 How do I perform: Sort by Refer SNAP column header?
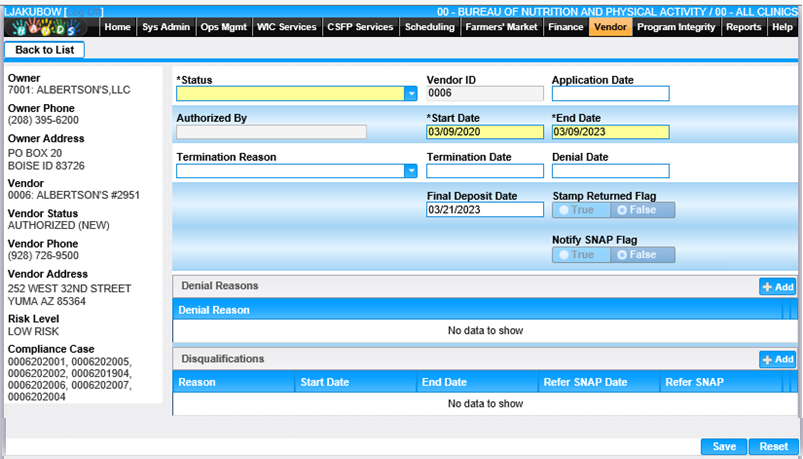[721, 382]
